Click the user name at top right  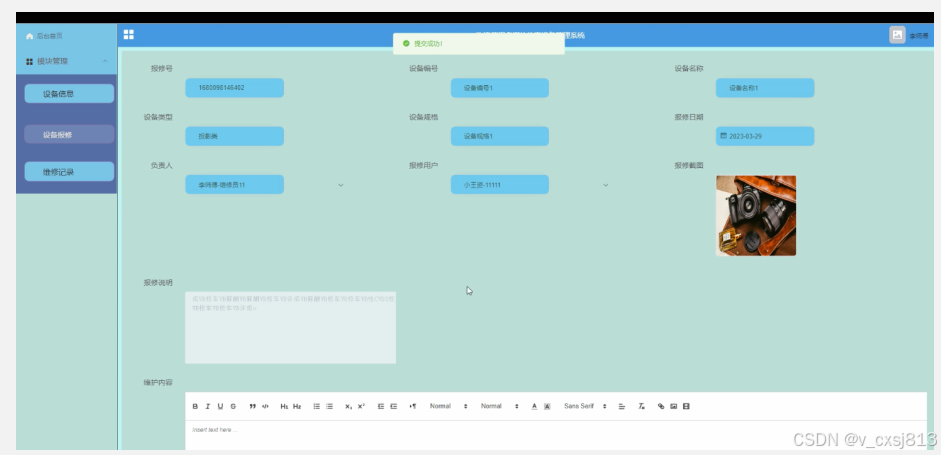click(x=918, y=36)
